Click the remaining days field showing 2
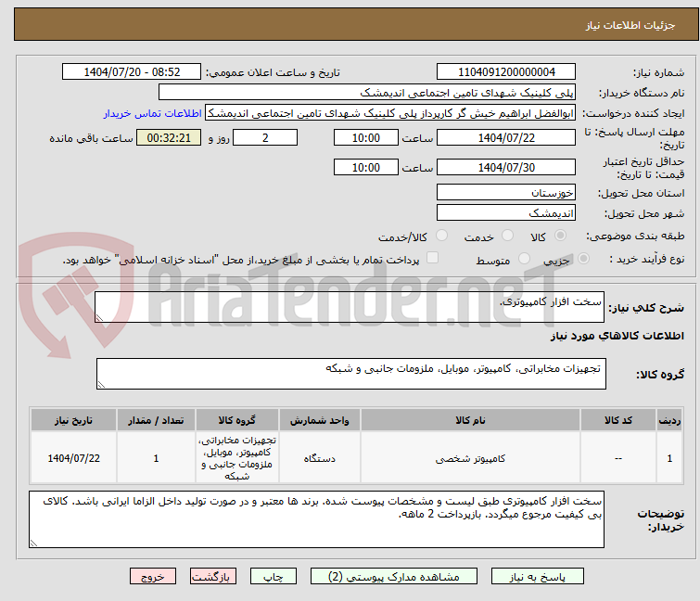This screenshot has height=601, width=700. (x=265, y=138)
